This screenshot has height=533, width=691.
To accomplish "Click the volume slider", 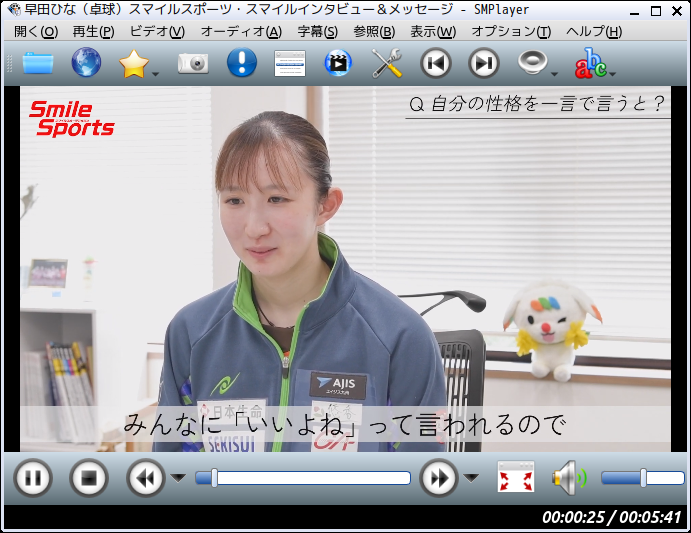I will pyautogui.click(x=643, y=478).
